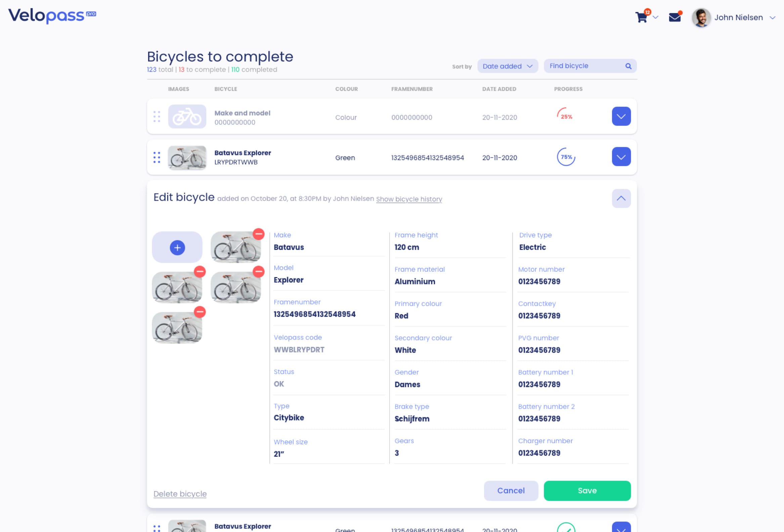Cancel editing the bicycle
Screen dimensions: 784x532
coord(511,490)
